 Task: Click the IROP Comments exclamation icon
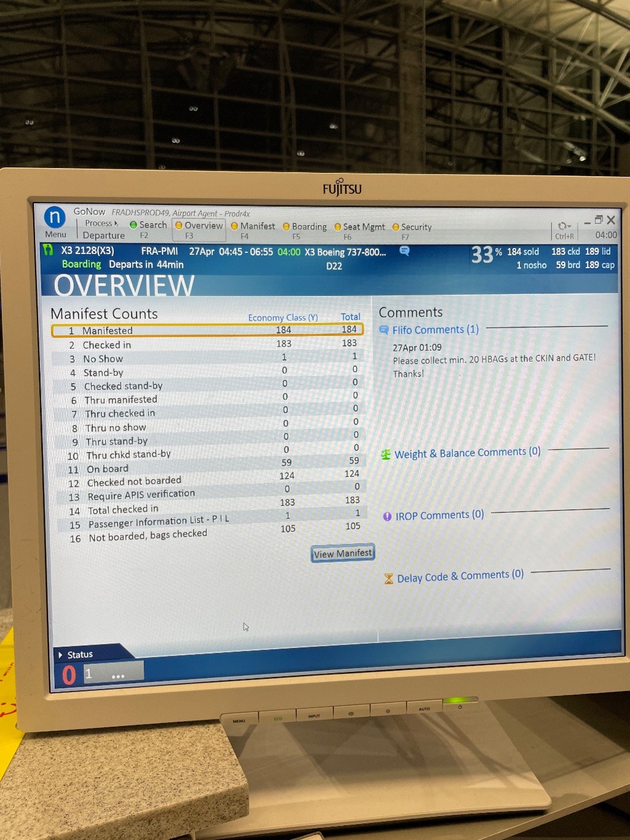pyautogui.click(x=387, y=516)
